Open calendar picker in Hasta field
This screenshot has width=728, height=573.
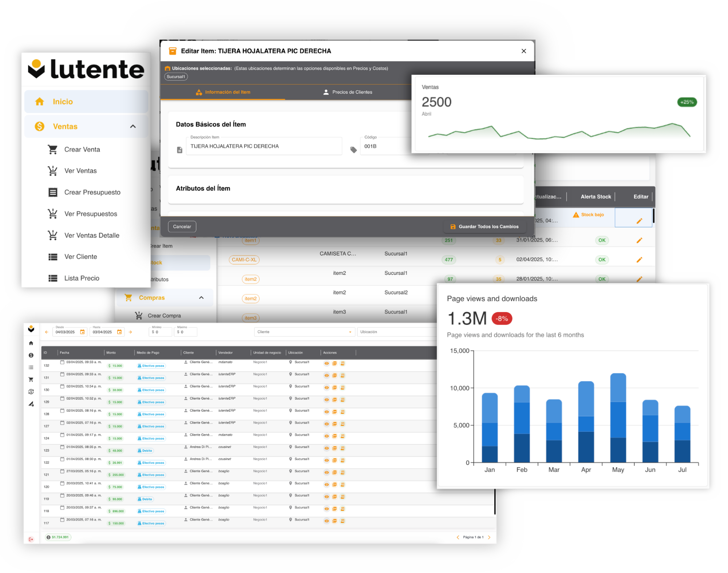click(x=119, y=332)
